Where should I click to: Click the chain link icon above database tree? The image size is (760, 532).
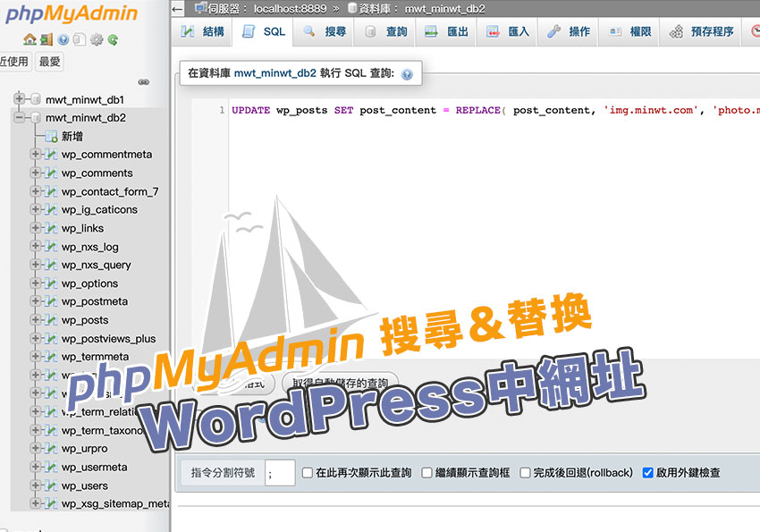coord(143,82)
